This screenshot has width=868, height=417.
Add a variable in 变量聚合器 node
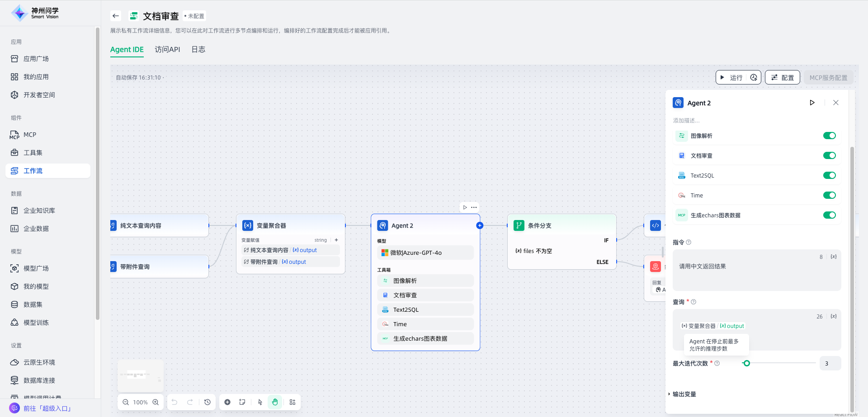(x=336, y=240)
